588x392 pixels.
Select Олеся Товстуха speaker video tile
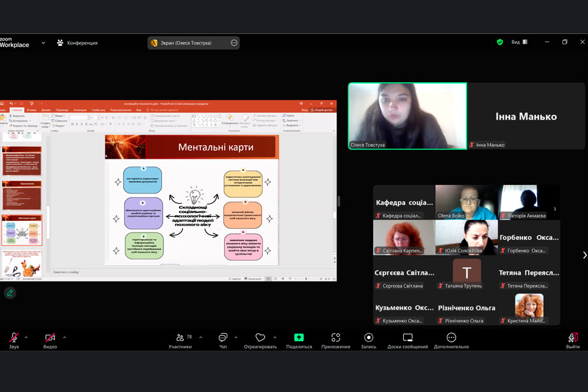408,116
